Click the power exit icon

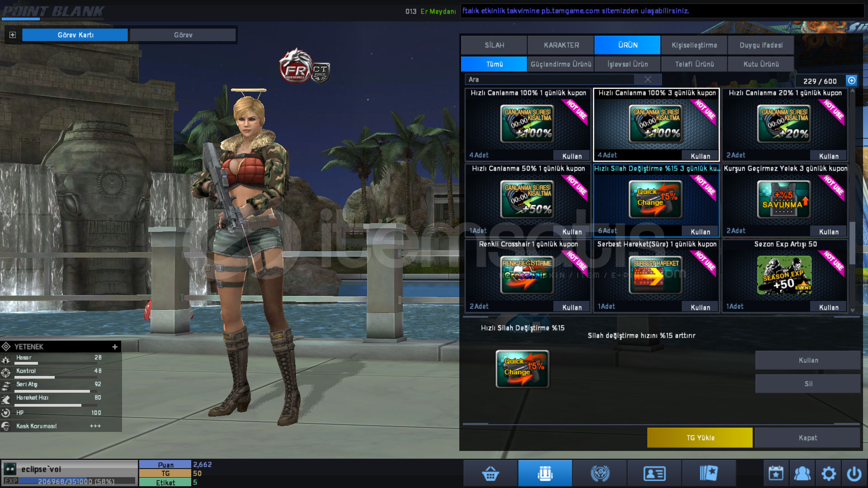[854, 473]
